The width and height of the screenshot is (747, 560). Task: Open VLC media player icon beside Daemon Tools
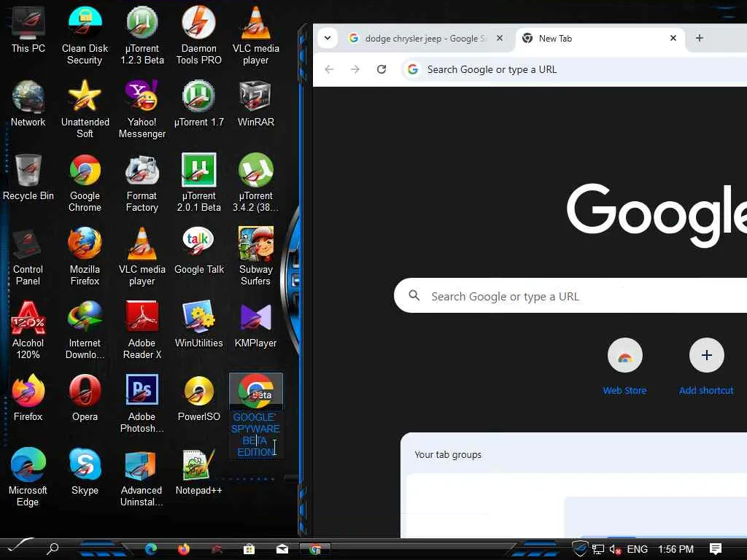[256, 34]
